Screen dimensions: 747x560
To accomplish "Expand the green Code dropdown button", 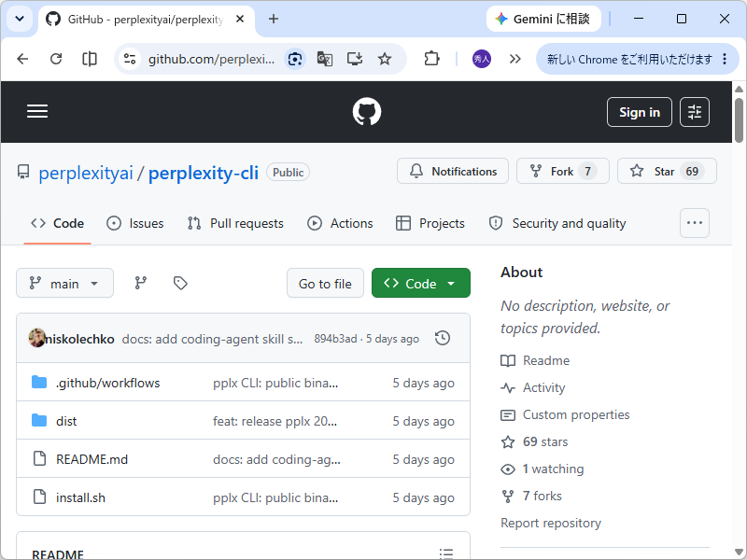I will coord(421,284).
